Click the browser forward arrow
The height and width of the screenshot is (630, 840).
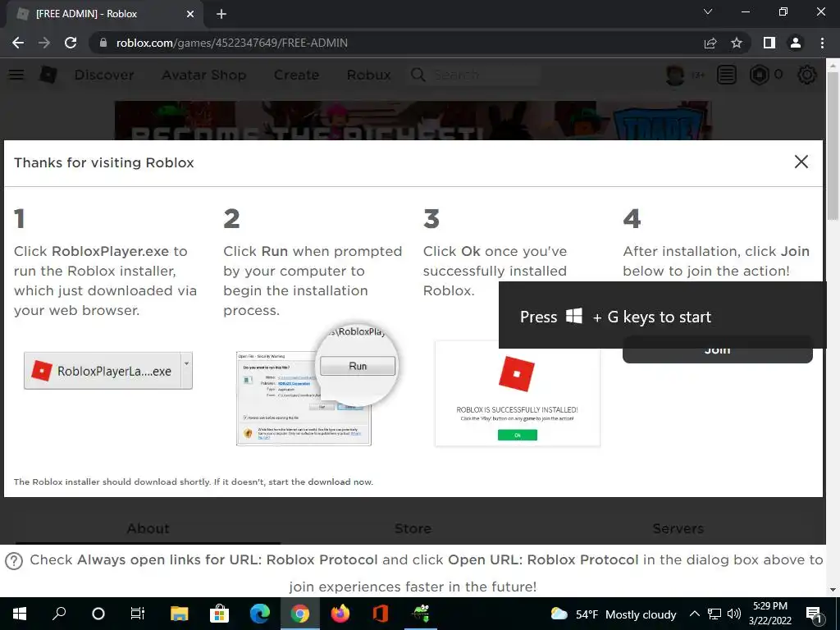point(44,43)
